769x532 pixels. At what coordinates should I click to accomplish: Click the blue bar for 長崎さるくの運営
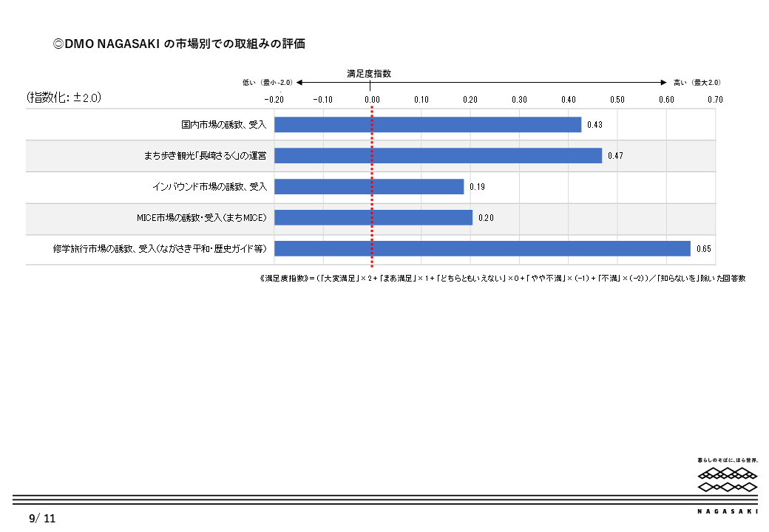[438, 156]
